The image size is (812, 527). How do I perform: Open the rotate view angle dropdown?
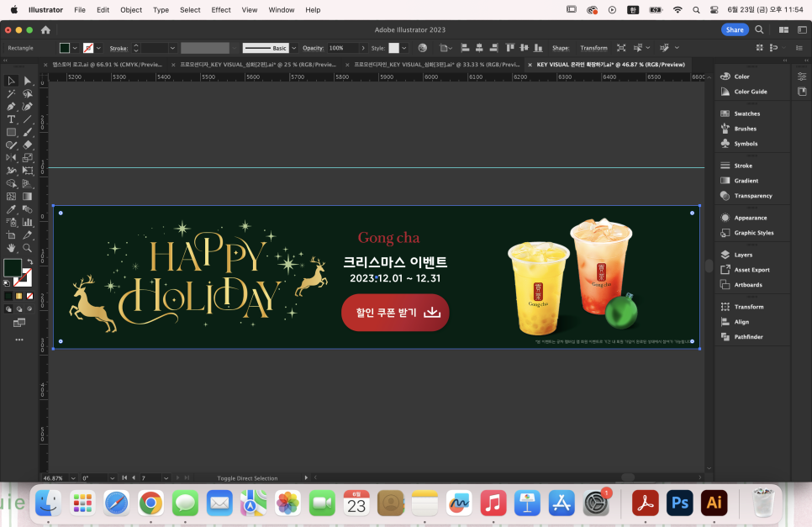coord(112,478)
